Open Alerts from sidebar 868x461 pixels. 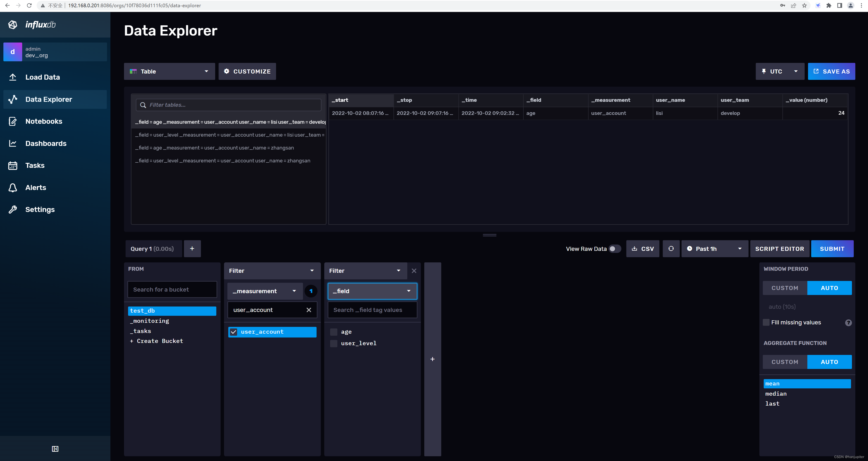36,188
